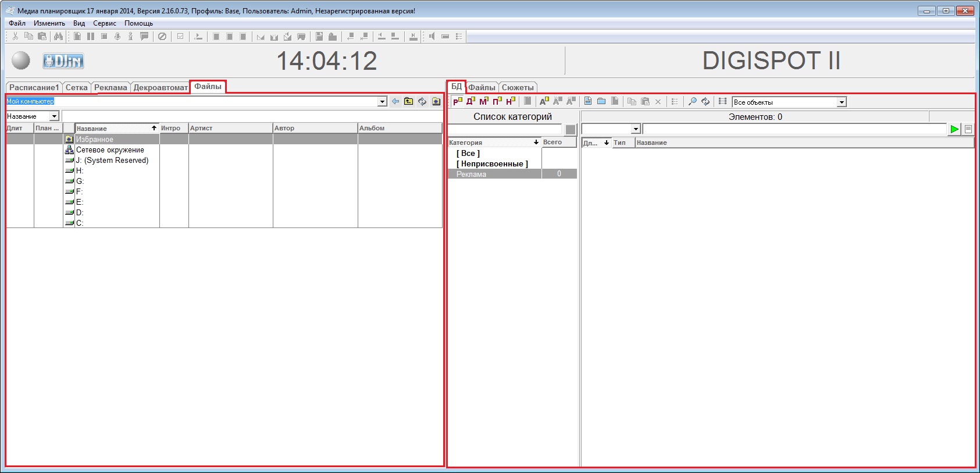Image resolution: width=980 pixels, height=473 pixels.
Task: Click the refresh icon in the database toolbar
Action: 705,101
